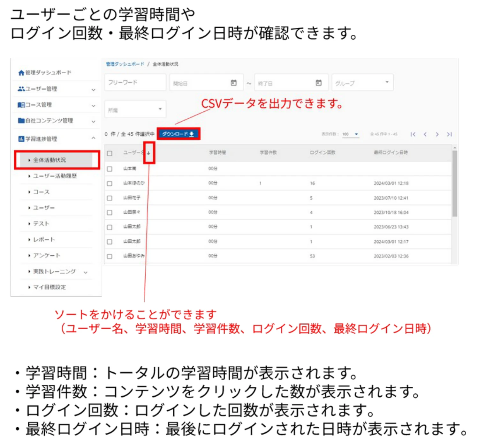Check the box for 山田あゆみ
Image resolution: width=501 pixels, height=448 pixels.
pyautogui.click(x=110, y=256)
